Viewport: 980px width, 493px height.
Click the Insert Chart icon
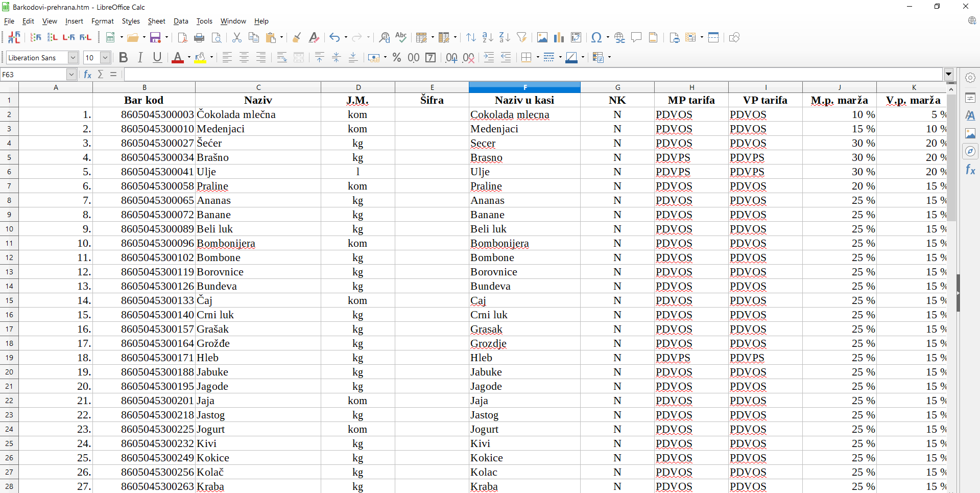(559, 37)
